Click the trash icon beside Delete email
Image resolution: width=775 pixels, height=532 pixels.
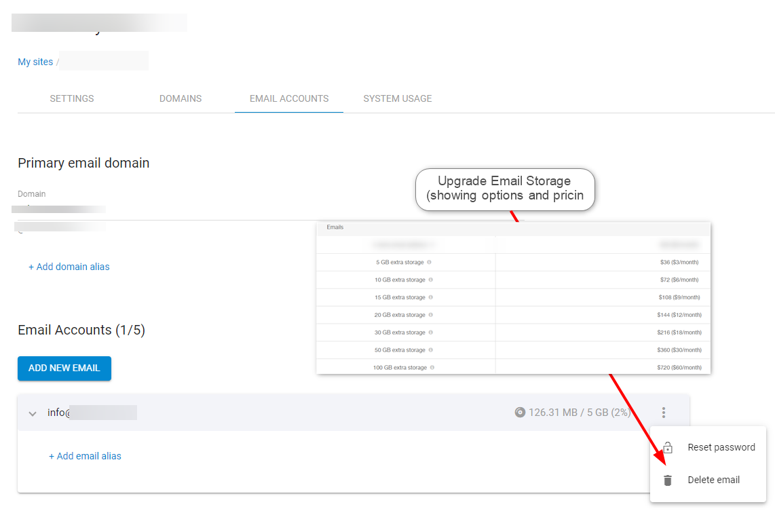tap(668, 480)
